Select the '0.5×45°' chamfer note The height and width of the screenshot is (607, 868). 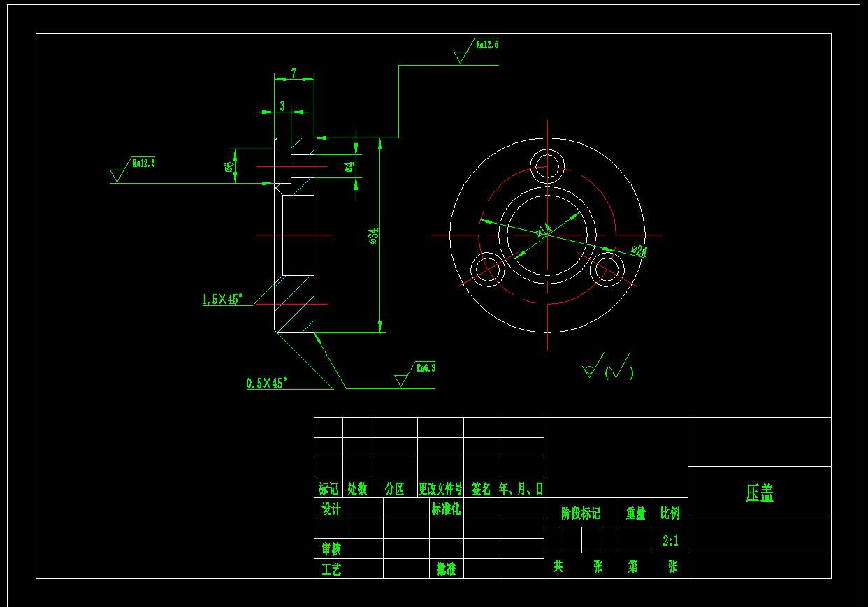tap(266, 383)
